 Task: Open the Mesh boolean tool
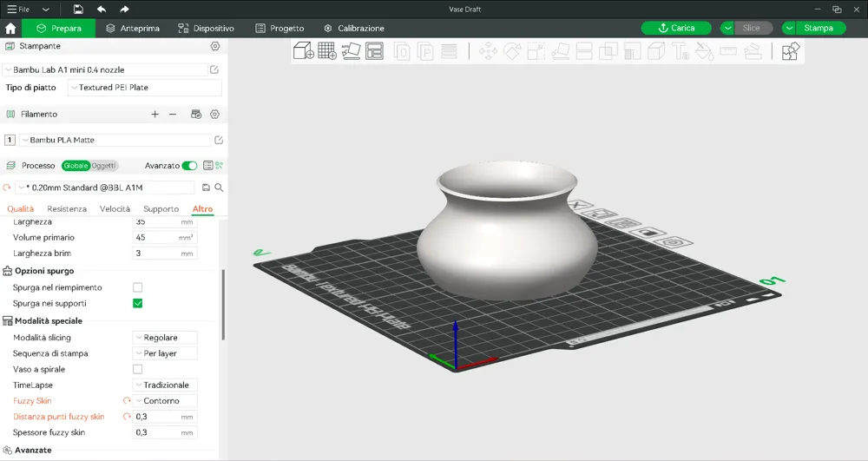coord(608,51)
